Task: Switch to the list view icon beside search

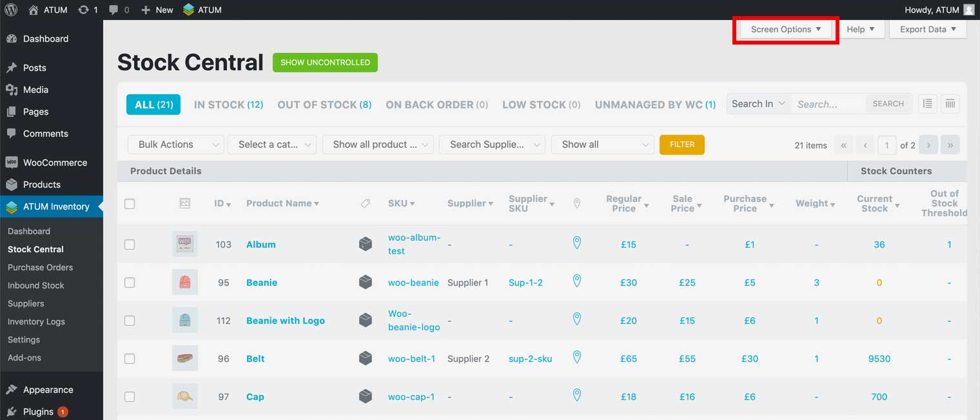Action: (927, 104)
